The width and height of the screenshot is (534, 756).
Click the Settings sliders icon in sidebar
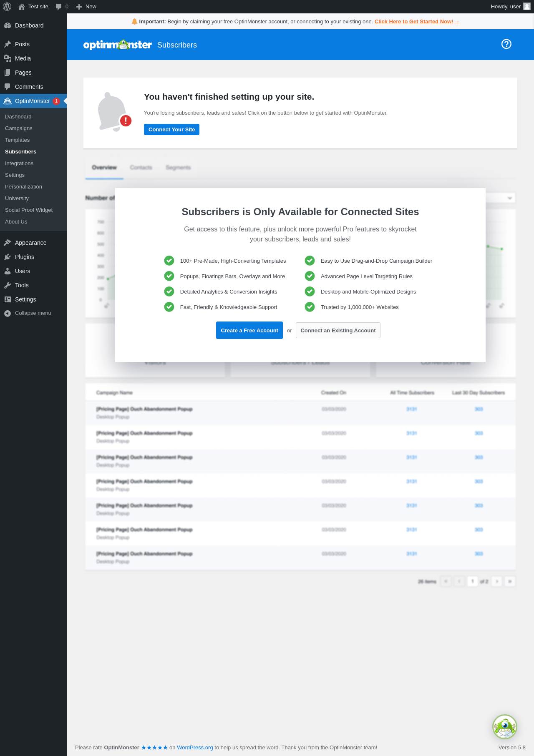pyautogui.click(x=8, y=299)
